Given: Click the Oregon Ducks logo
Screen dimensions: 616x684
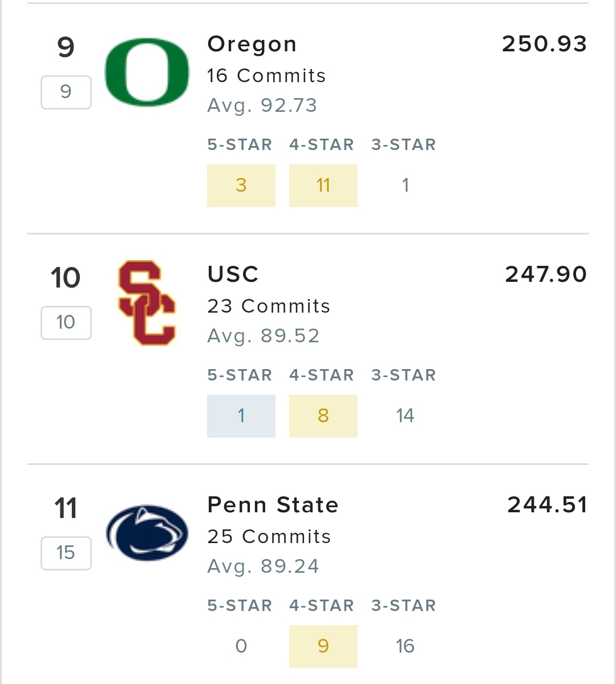Looking at the screenshot, I should point(147,72).
